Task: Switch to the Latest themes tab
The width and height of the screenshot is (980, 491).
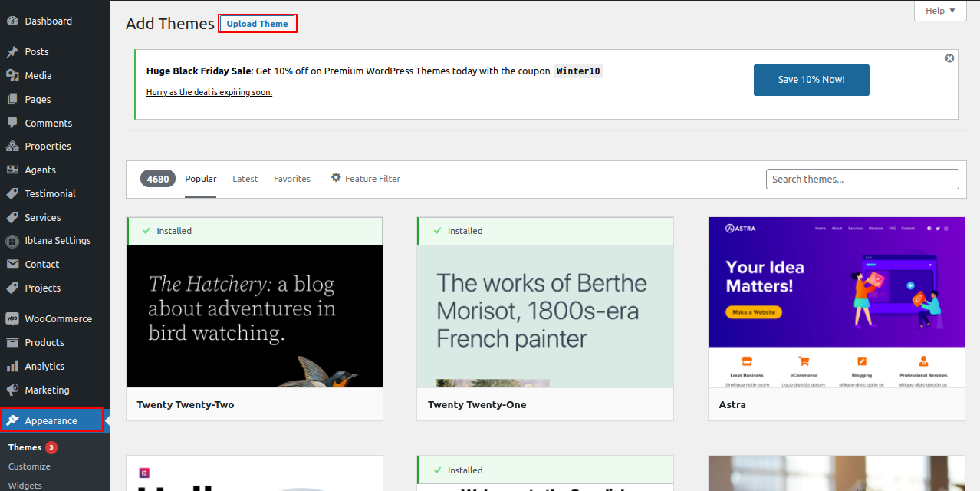Action: [x=245, y=179]
